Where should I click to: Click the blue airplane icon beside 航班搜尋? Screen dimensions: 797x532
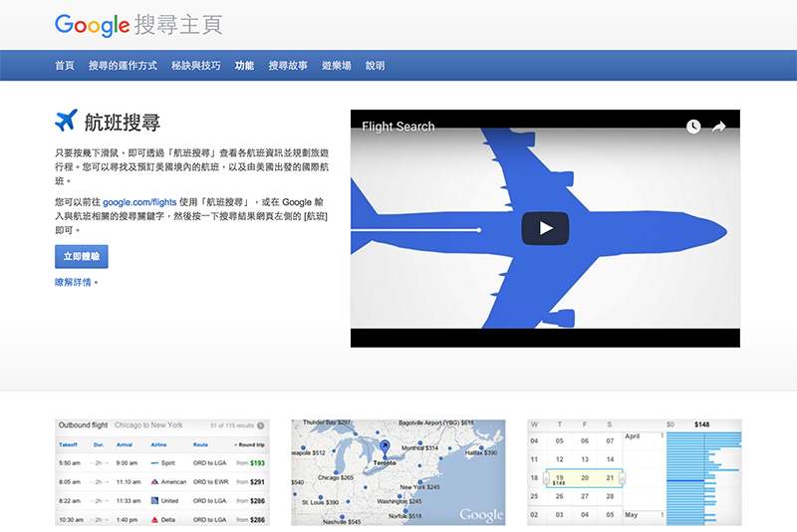coord(66,122)
